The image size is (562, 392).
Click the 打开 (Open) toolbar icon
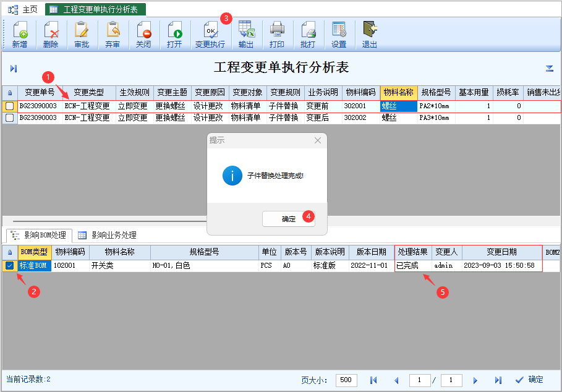pyautogui.click(x=174, y=35)
